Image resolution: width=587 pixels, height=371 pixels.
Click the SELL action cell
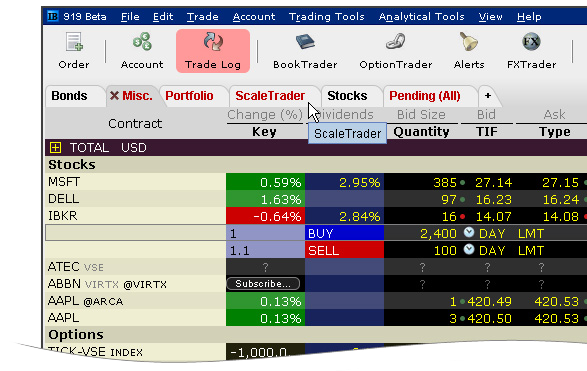point(344,250)
